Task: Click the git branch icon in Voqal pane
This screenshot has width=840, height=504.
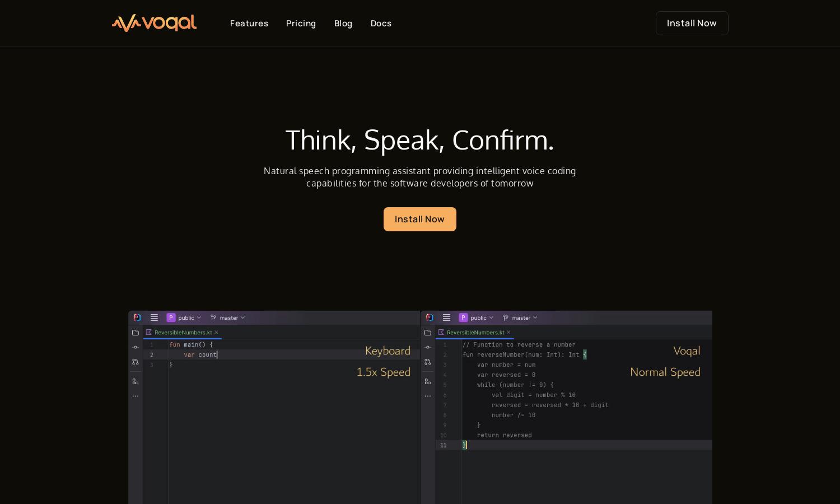Action: point(506,318)
